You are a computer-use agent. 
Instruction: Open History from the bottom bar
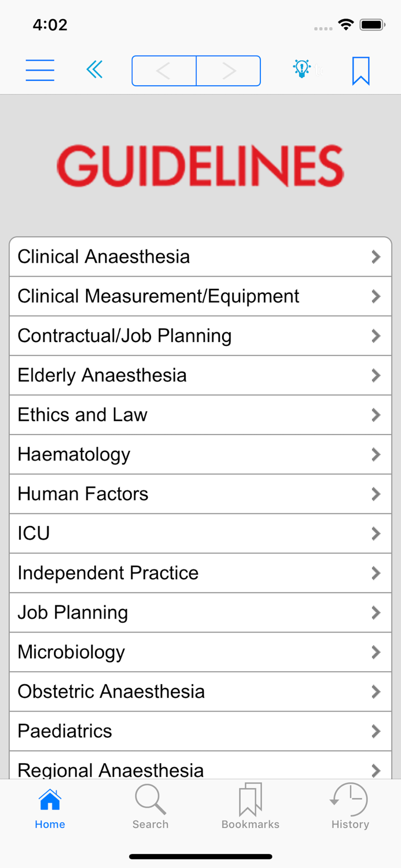pyautogui.click(x=350, y=806)
